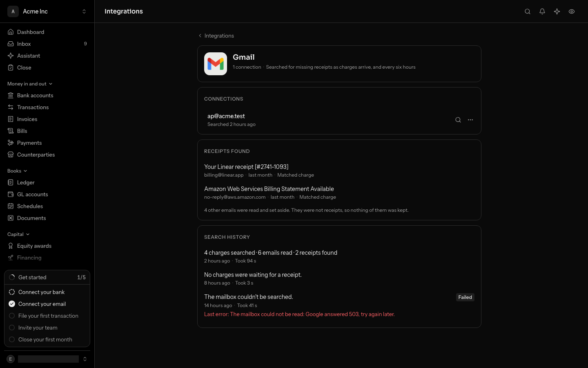This screenshot has width=588, height=368.
Task: Click the Failed status badge
Action: point(465,297)
